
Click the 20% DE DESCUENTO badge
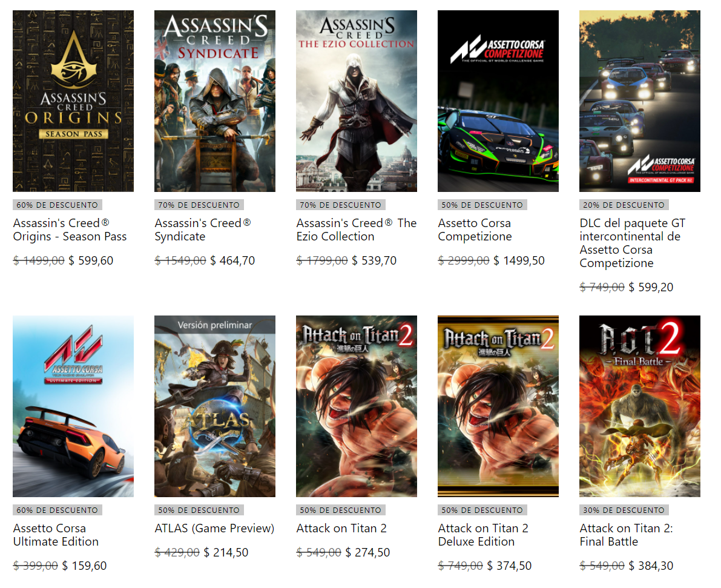624,205
